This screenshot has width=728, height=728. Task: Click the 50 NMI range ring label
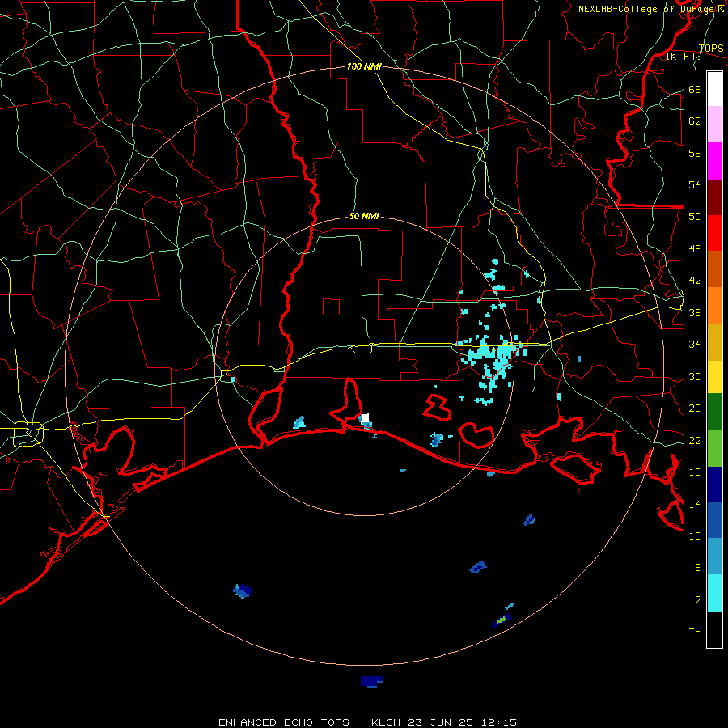coord(364,216)
